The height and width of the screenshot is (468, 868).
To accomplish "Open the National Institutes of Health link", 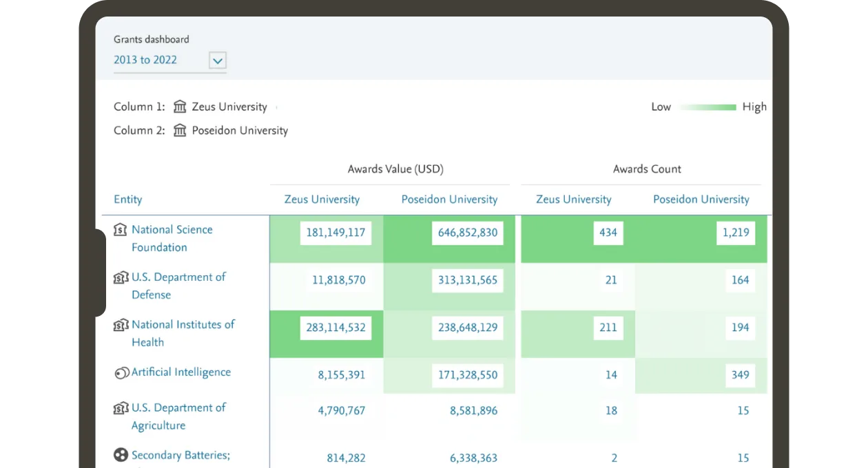I will 183,333.
